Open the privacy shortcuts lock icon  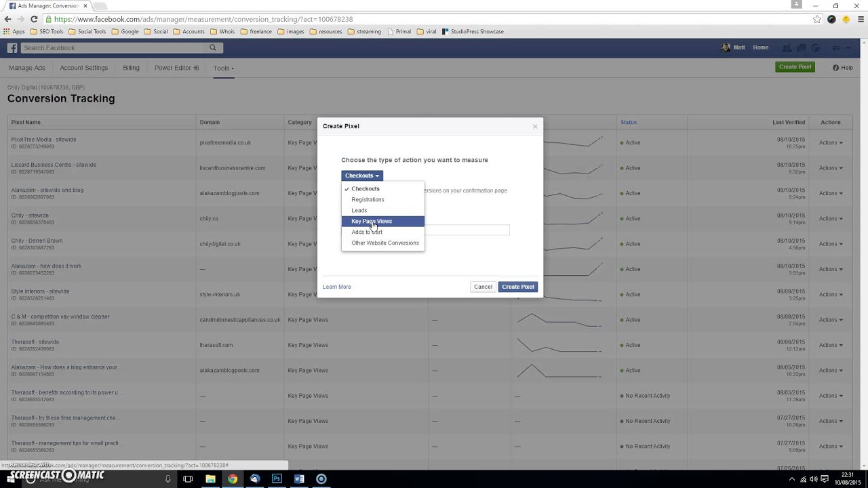836,48
